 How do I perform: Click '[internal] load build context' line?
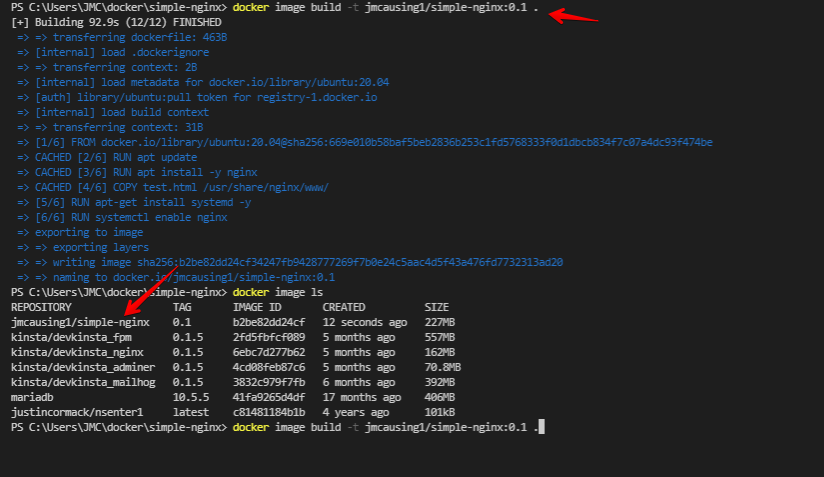[113, 112]
